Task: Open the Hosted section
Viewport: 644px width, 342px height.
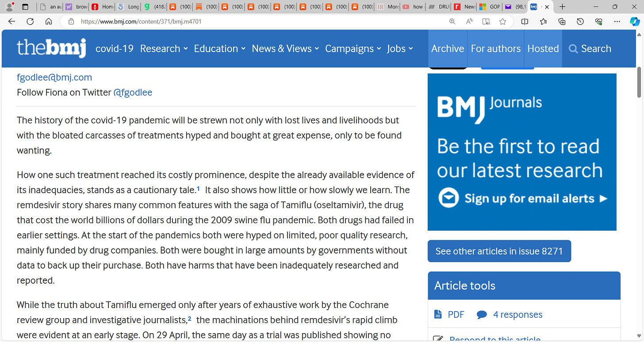Action: (x=543, y=49)
